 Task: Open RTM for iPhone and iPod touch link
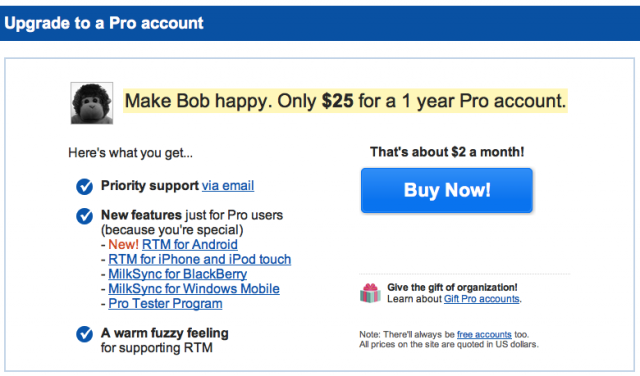click(200, 259)
